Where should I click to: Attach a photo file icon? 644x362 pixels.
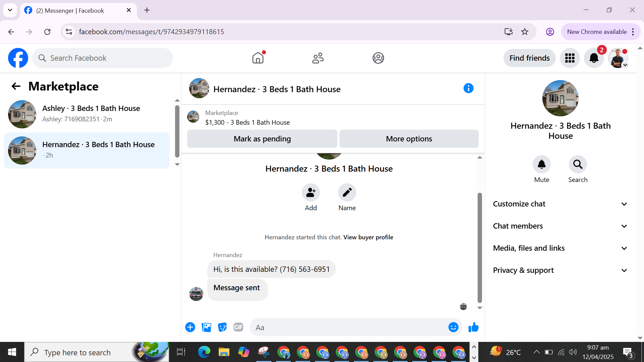[206, 327]
